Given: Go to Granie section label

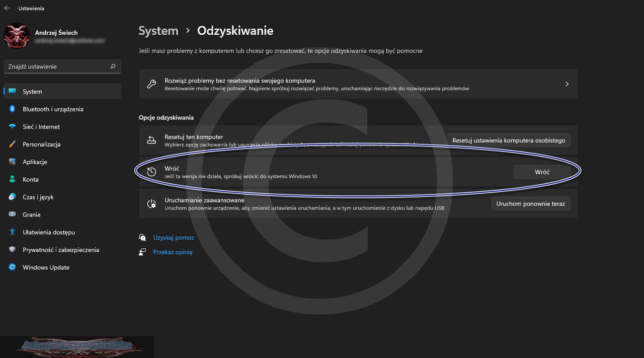Looking at the screenshot, I should (32, 214).
